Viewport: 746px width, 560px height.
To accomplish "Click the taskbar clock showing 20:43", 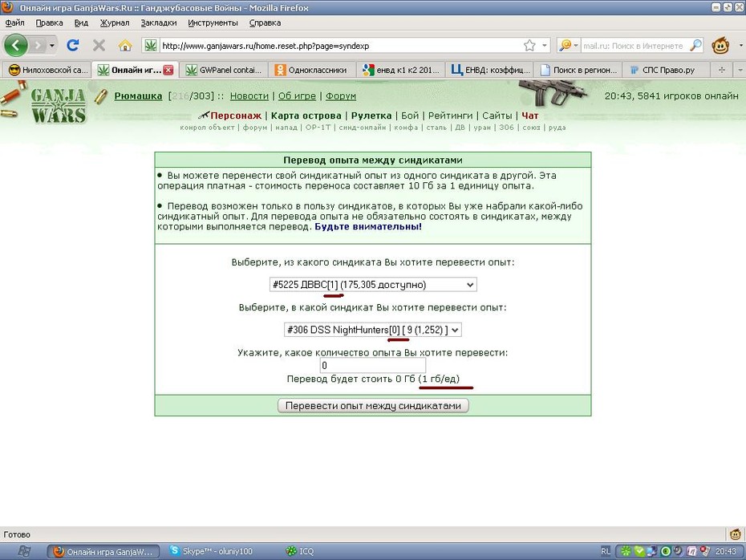I will [725, 551].
